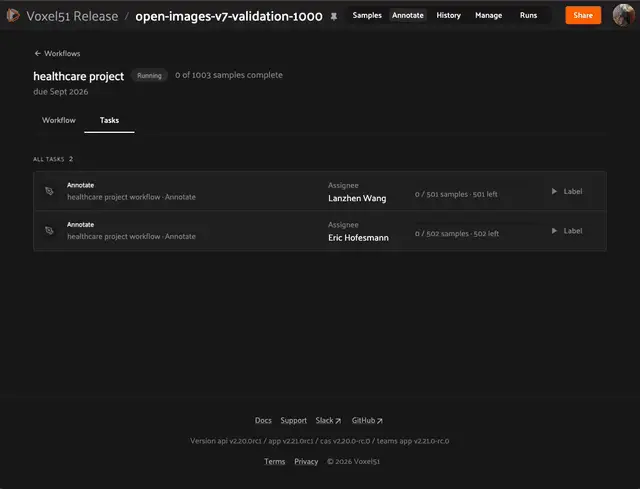Click progress bar above 0 / 502 samples
This screenshot has width=640, height=489.
point(476,223)
